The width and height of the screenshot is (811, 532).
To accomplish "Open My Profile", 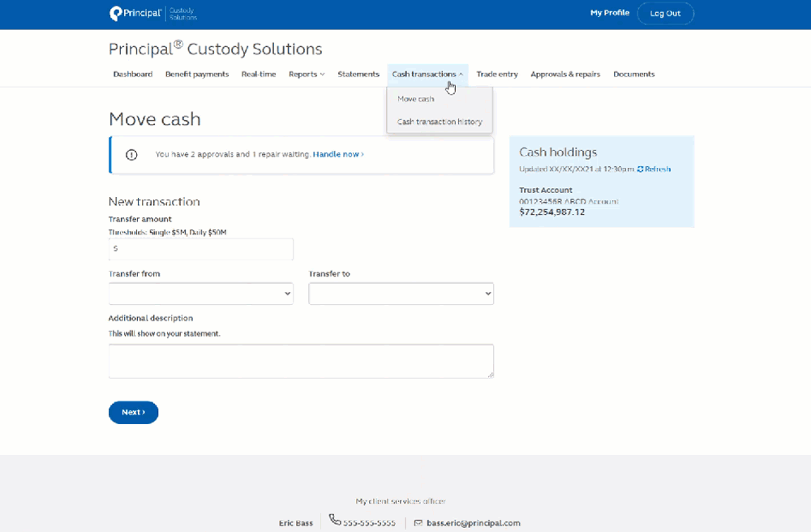I will coord(609,13).
